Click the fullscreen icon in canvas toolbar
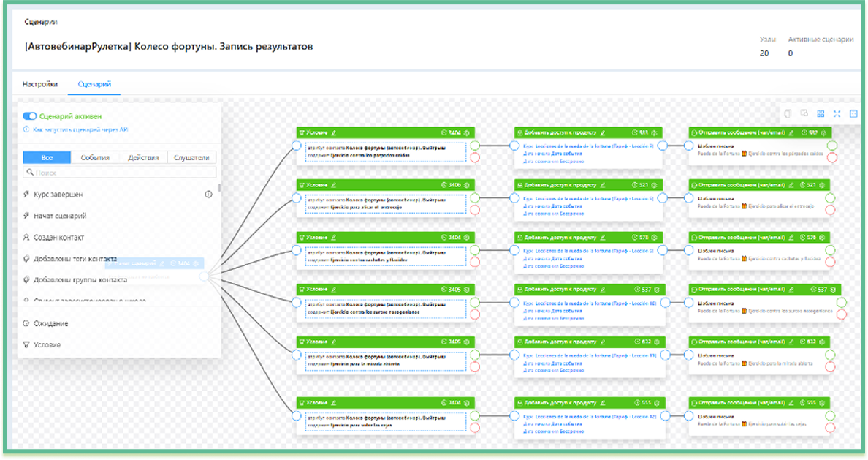 [x=837, y=113]
